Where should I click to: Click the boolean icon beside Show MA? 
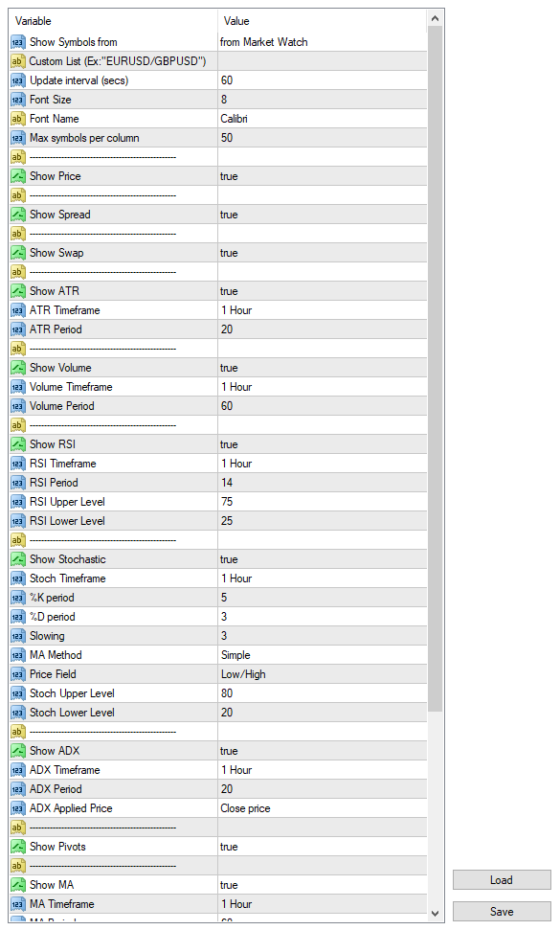pos(18,885)
